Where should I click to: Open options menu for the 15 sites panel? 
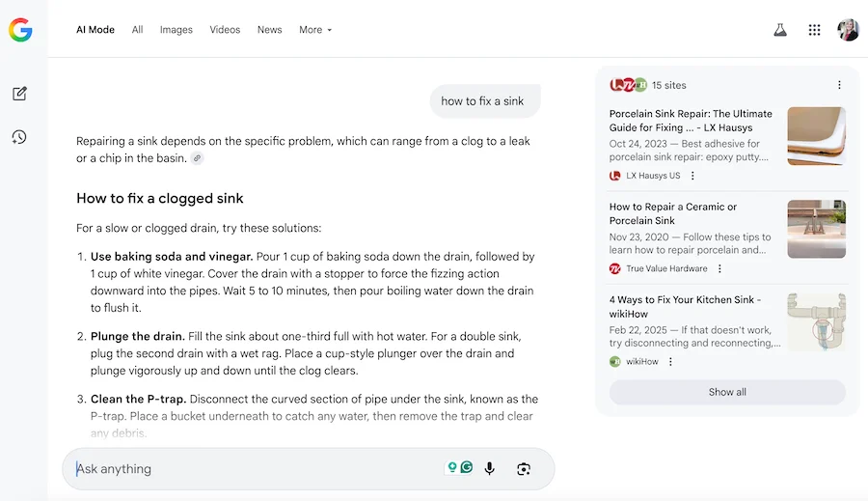tap(839, 85)
